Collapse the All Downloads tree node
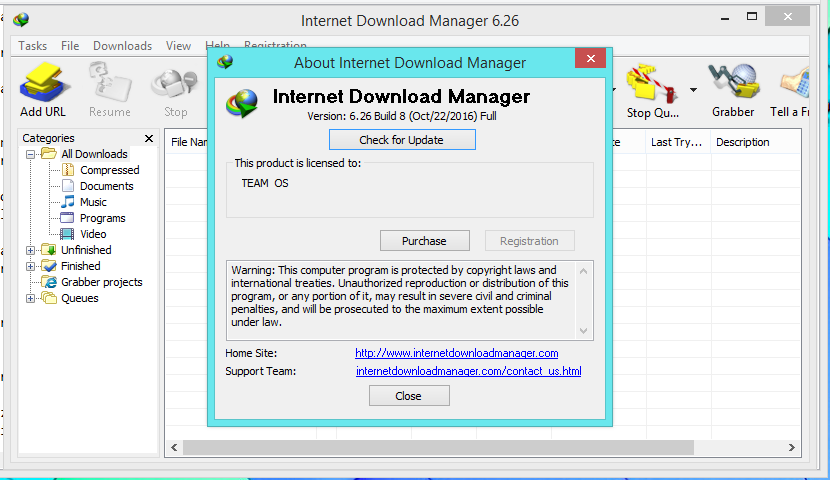830x480 pixels. (30, 155)
